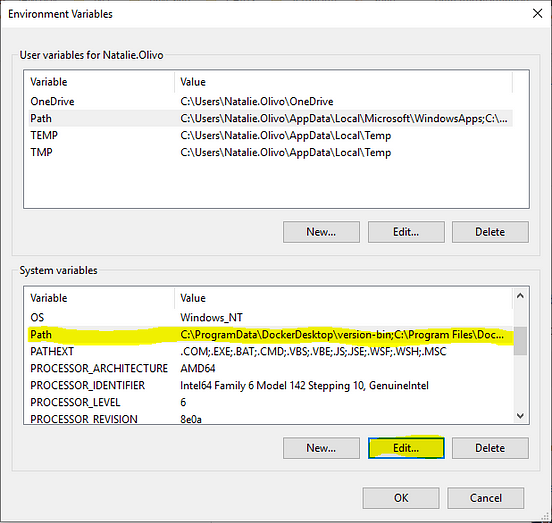Click Variable column header in System variables

pos(99,298)
